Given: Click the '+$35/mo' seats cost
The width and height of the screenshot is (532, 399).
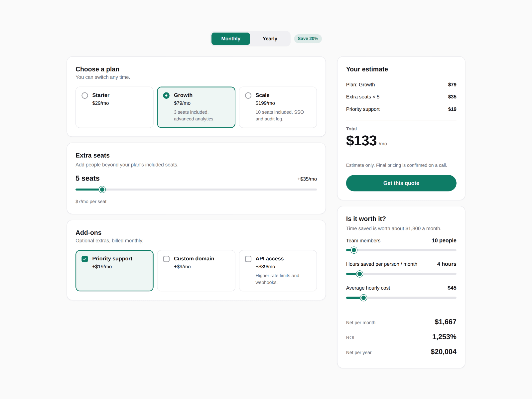Looking at the screenshot, I should point(307,179).
